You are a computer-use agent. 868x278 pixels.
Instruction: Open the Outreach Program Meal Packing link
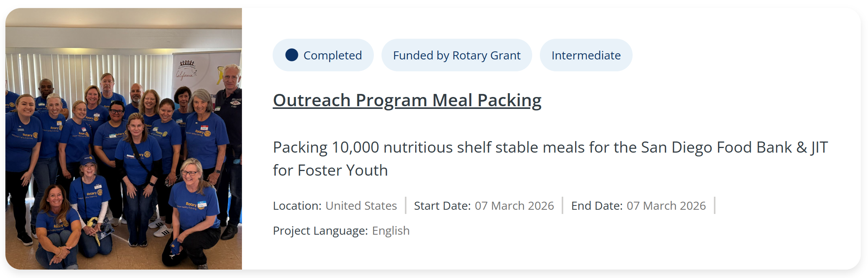407,100
